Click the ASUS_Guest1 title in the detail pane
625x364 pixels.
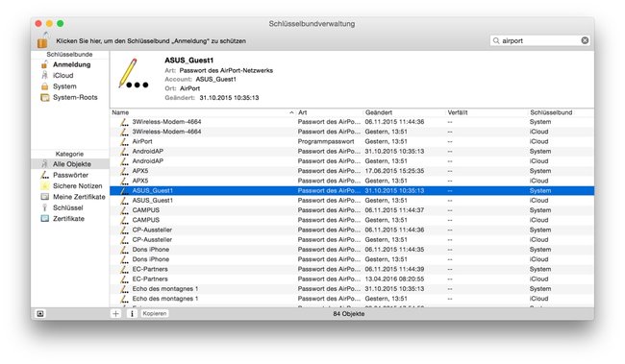(x=188, y=61)
